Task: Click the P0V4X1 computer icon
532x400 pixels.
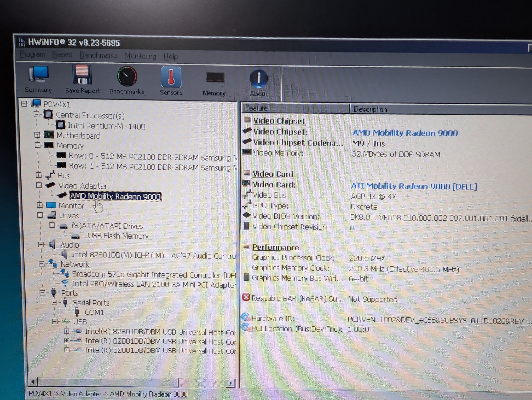Action: click(x=36, y=104)
